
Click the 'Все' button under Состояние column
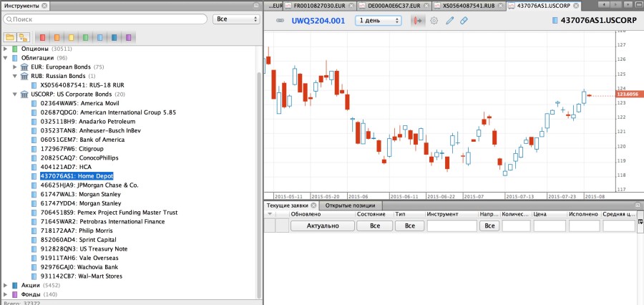[x=374, y=226]
